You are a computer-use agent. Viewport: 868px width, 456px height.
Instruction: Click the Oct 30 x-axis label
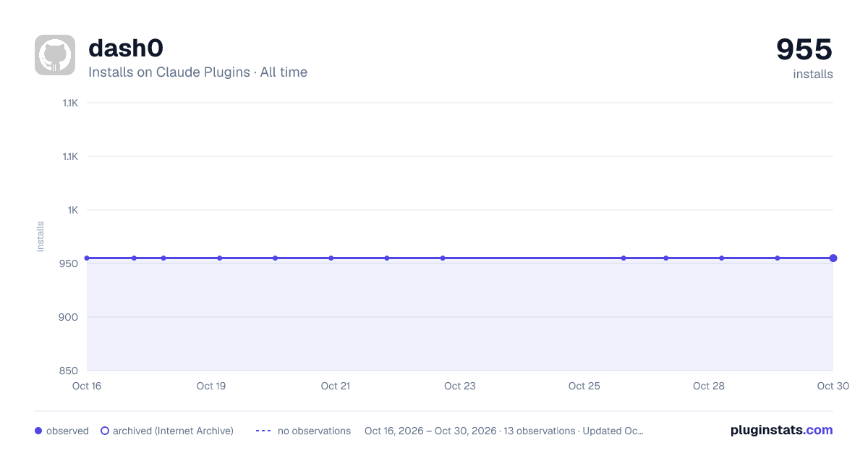click(833, 386)
